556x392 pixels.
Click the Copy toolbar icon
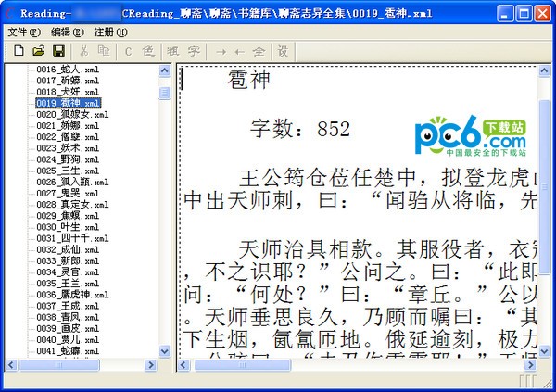pyautogui.click(x=104, y=51)
